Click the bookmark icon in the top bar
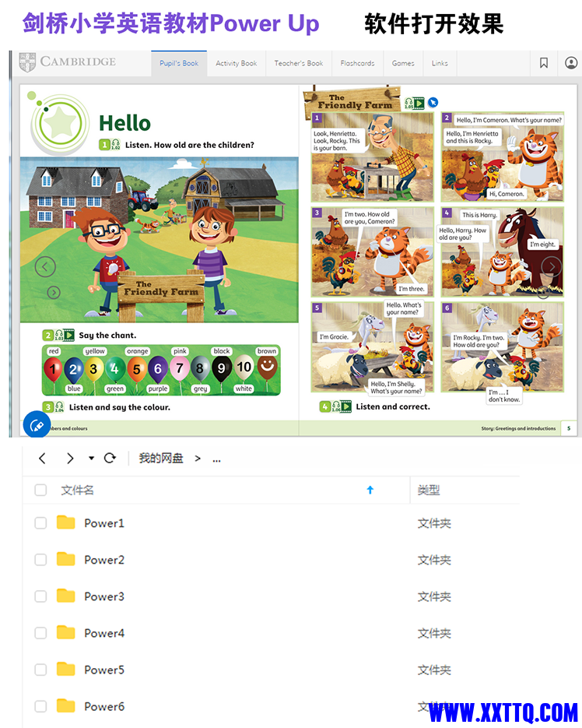 pyautogui.click(x=544, y=63)
